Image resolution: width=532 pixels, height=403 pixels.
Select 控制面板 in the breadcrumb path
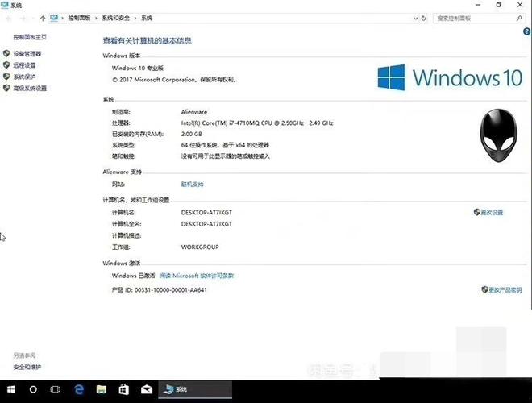[79, 18]
